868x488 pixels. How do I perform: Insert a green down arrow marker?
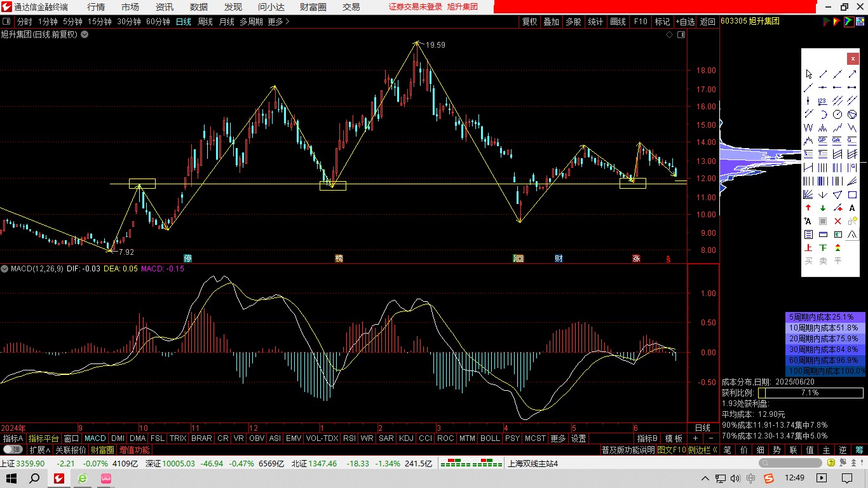[x=823, y=208]
